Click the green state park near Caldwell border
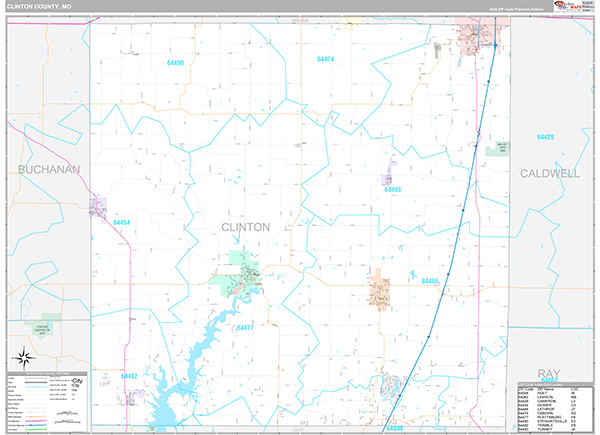600x435 pixels. 497,148
